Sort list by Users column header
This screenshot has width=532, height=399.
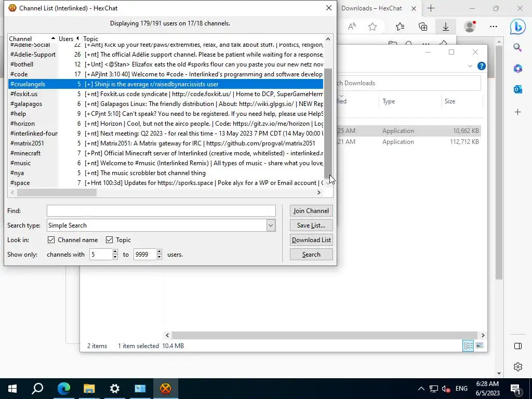[69, 38]
